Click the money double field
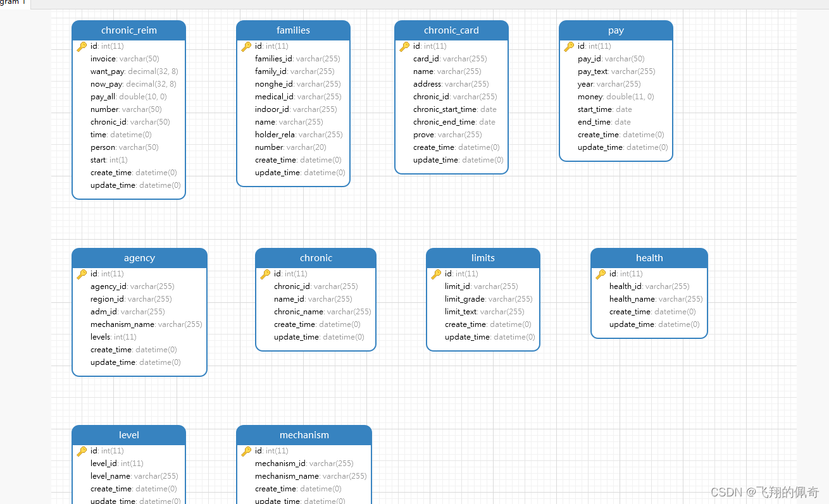This screenshot has width=829, height=504. pos(616,97)
